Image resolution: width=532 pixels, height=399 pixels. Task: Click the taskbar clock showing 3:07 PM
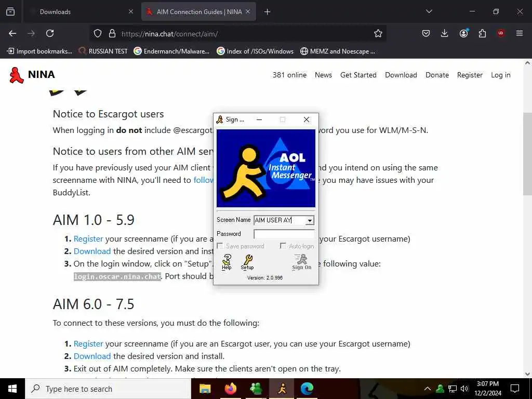(487, 389)
